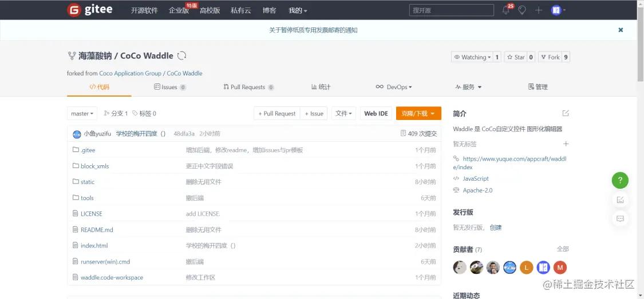The image size is (644, 299).
Task: Open the master branch dropdown
Action: pos(82,114)
